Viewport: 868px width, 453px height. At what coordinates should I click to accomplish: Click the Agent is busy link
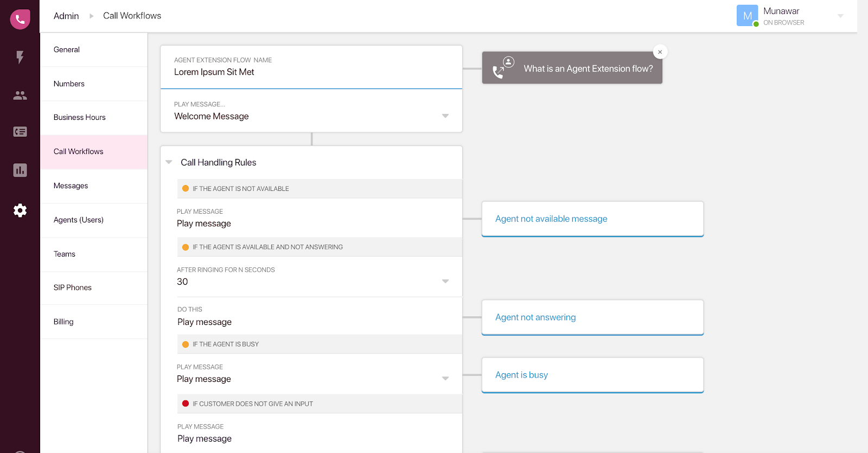pos(521,375)
